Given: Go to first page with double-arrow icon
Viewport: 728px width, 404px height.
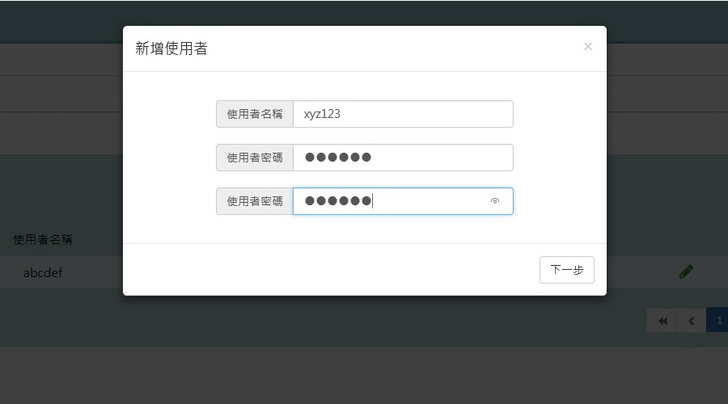Looking at the screenshot, I should coord(663,321).
